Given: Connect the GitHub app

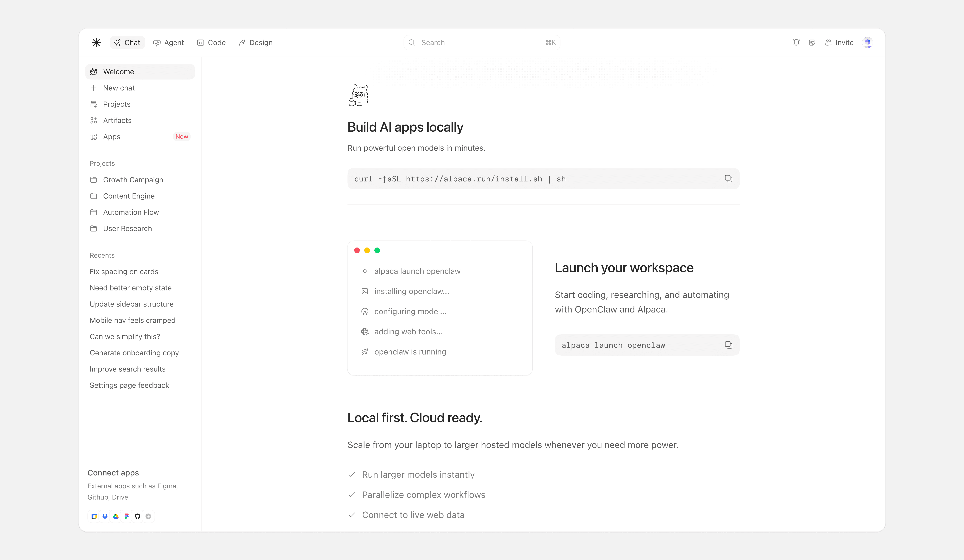Looking at the screenshot, I should click(137, 516).
